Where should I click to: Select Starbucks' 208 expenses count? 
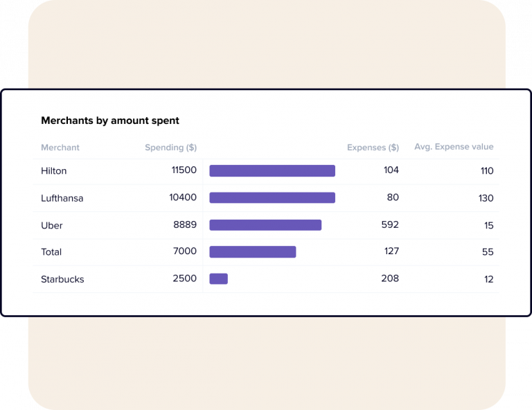pyautogui.click(x=391, y=278)
